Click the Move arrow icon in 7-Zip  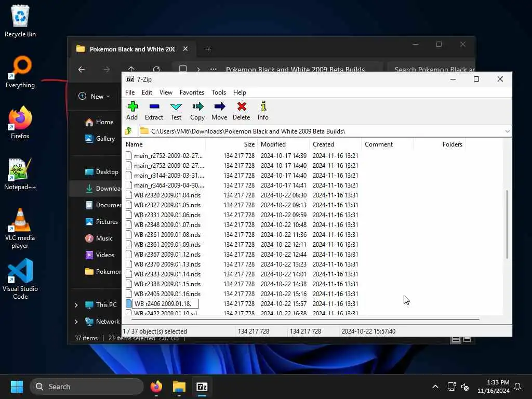220,111
